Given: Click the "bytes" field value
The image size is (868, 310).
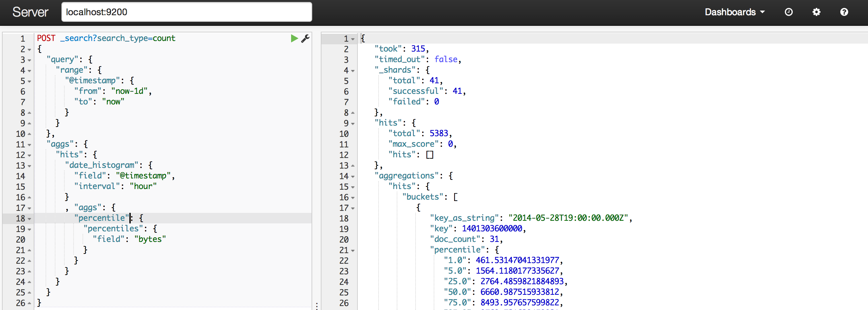Looking at the screenshot, I should tap(150, 239).
